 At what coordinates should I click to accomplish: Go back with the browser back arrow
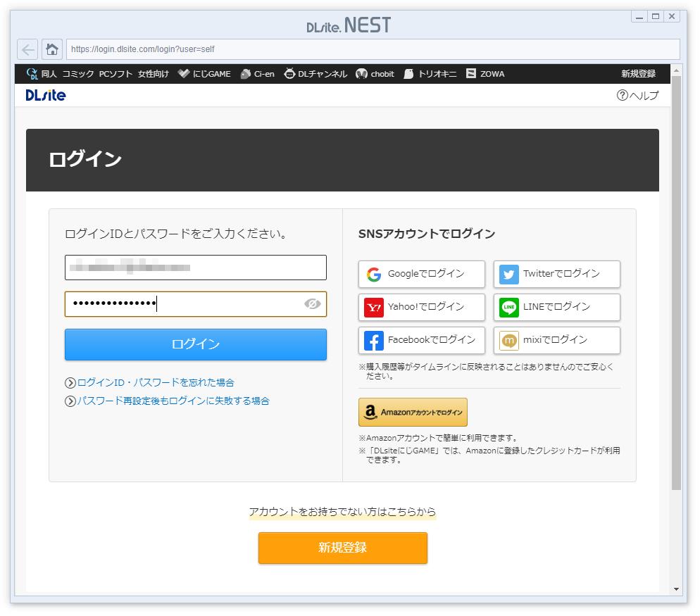pyautogui.click(x=27, y=49)
